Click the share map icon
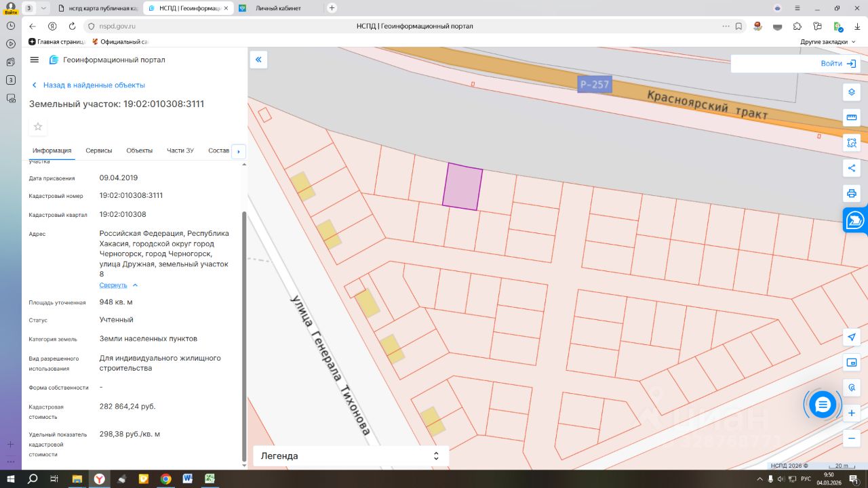The image size is (868, 488). [852, 168]
